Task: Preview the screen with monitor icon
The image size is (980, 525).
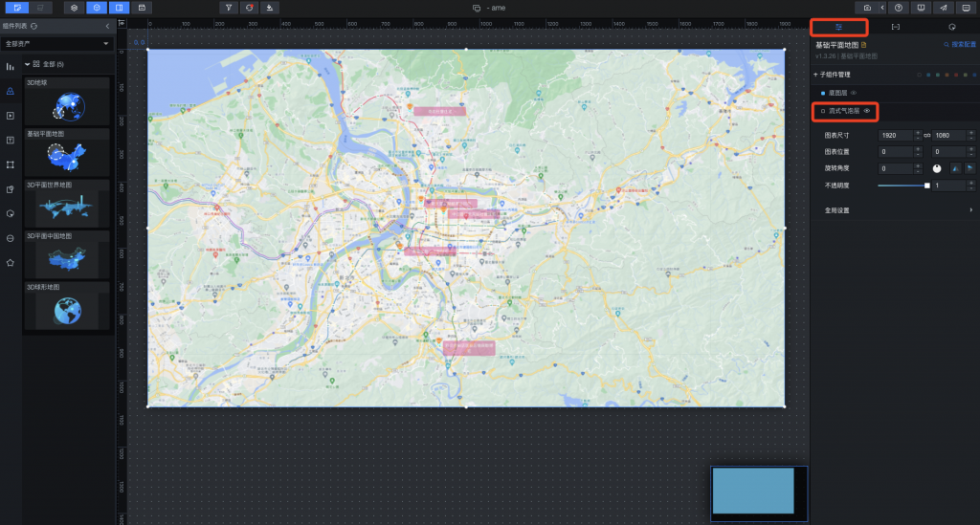Action: (x=966, y=8)
